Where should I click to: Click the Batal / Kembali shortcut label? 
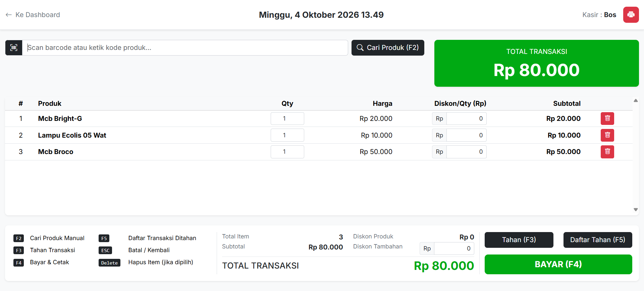click(x=149, y=250)
